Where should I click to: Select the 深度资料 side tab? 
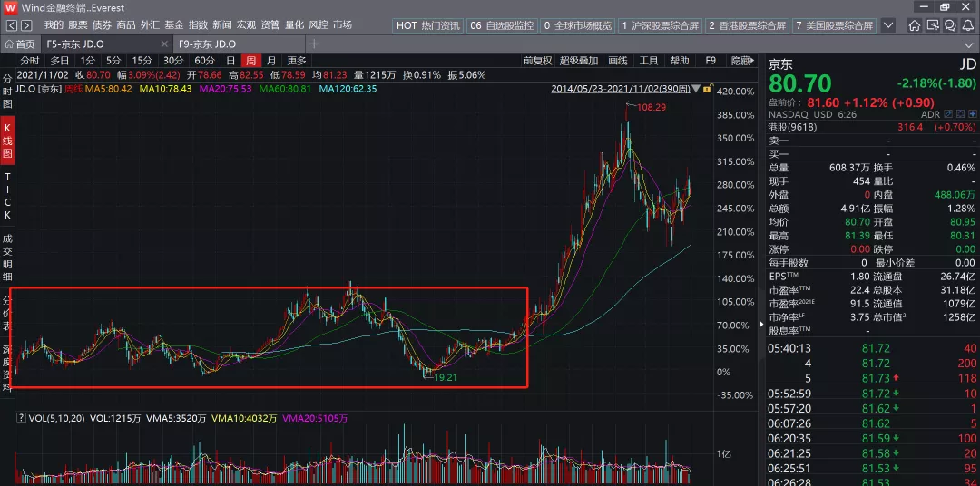pyautogui.click(x=7, y=368)
